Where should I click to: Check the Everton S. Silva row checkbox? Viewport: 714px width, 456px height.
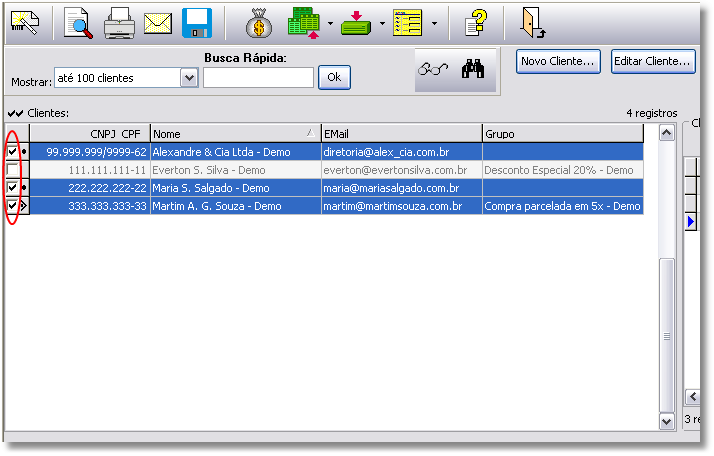[x=12, y=169]
